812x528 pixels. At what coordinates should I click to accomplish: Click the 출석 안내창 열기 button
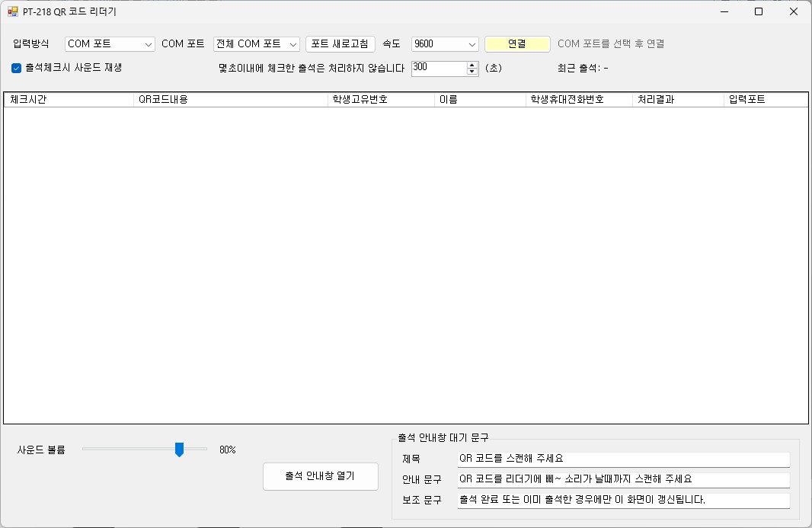(321, 476)
